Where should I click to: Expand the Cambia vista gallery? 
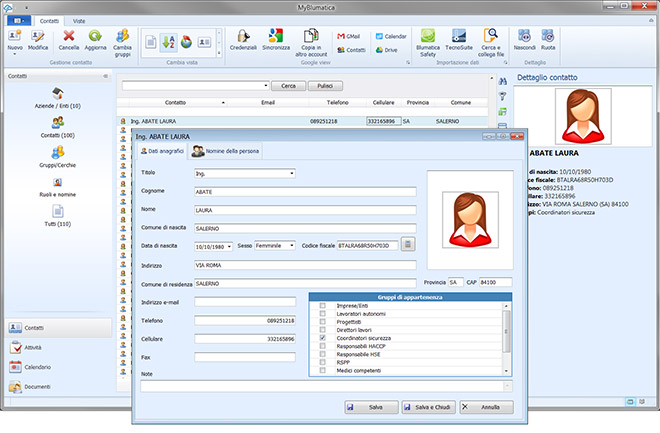click(x=219, y=53)
